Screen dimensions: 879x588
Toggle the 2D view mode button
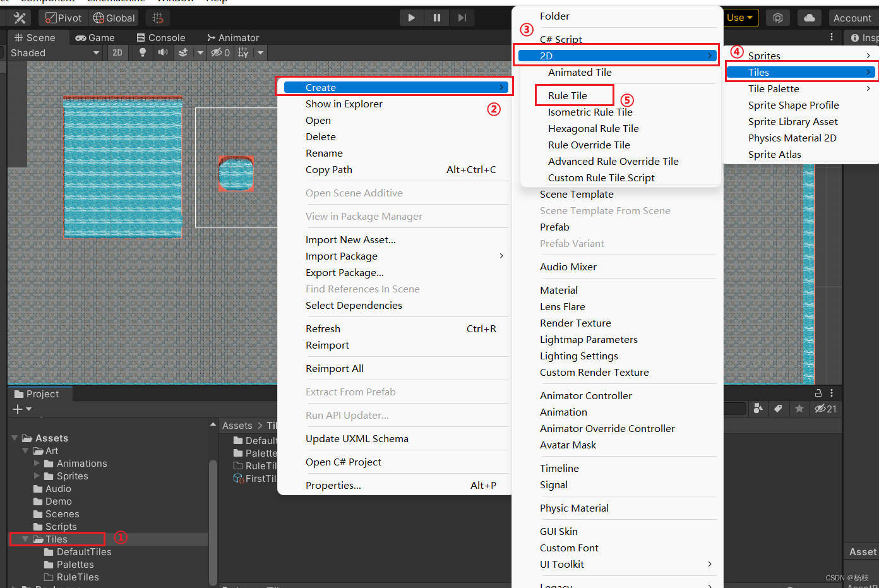[117, 53]
